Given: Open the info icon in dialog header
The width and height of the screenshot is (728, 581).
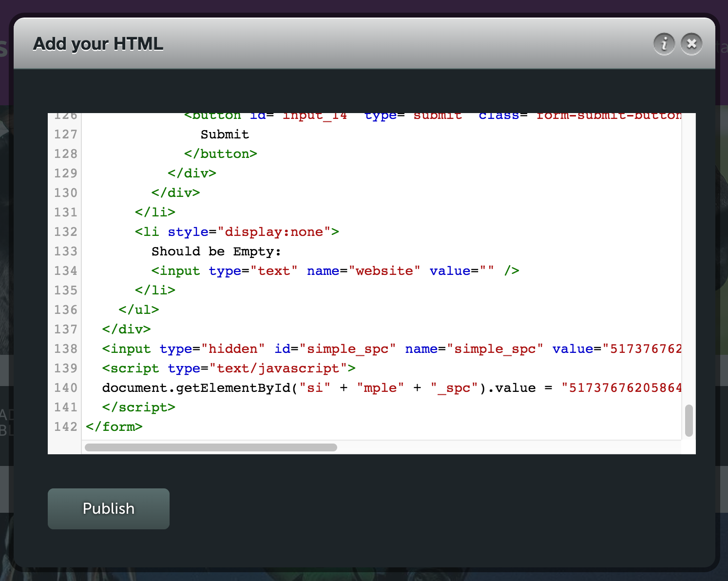Looking at the screenshot, I should [x=664, y=44].
